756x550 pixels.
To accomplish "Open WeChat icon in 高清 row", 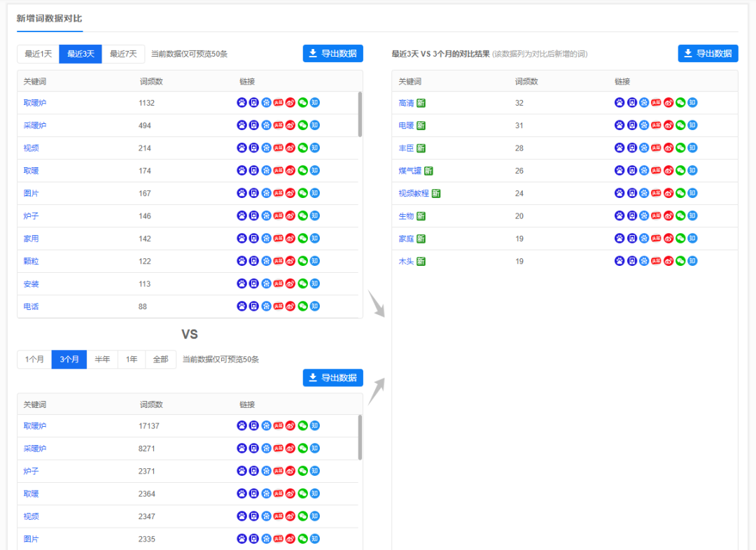I will 680,103.
